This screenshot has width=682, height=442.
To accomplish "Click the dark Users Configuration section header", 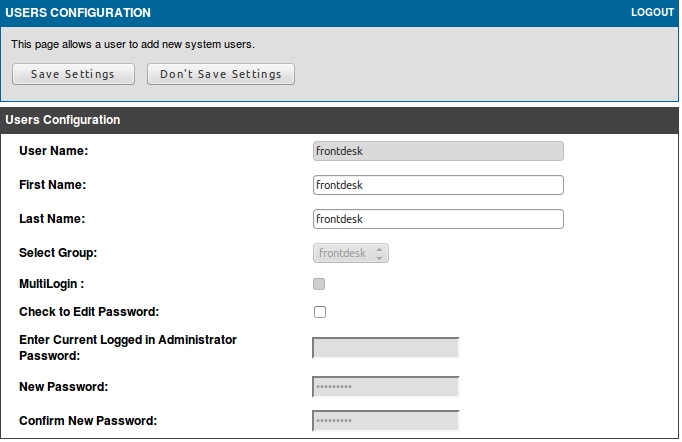I will pos(63,120).
